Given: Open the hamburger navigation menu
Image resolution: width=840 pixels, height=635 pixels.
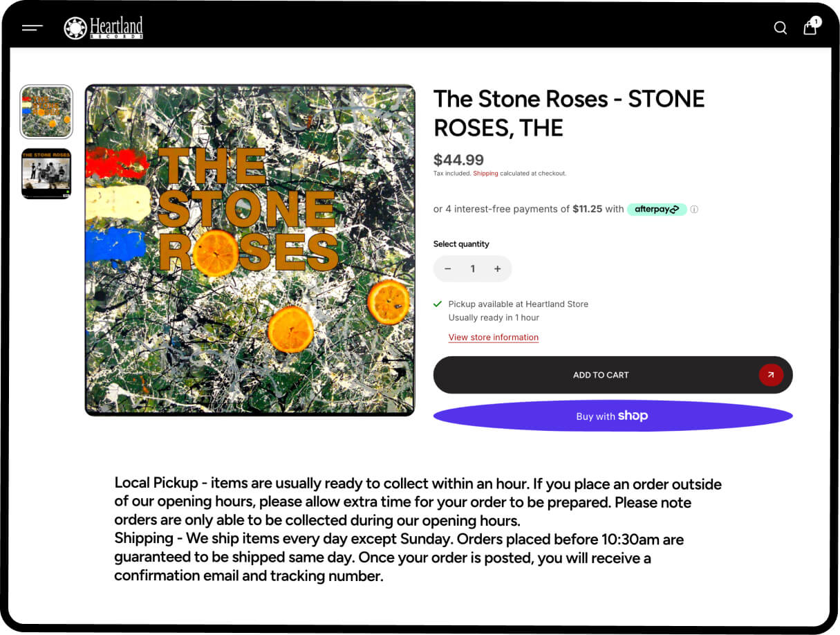Looking at the screenshot, I should (x=32, y=28).
